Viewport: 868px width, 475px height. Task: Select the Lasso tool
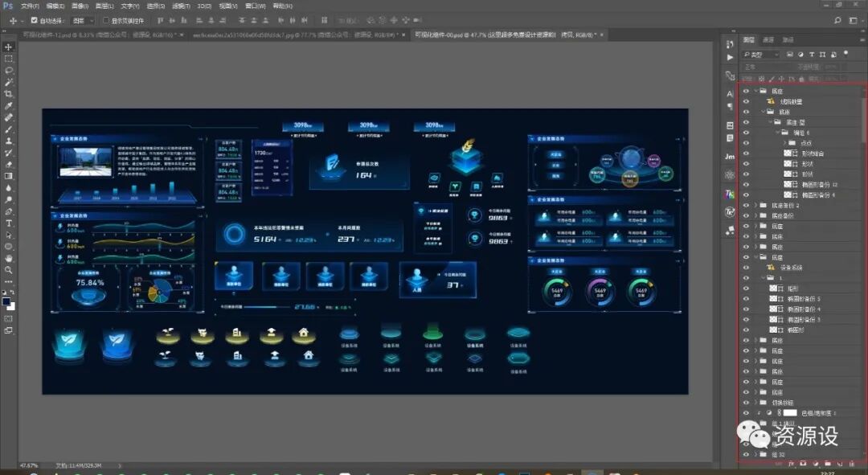[8, 70]
